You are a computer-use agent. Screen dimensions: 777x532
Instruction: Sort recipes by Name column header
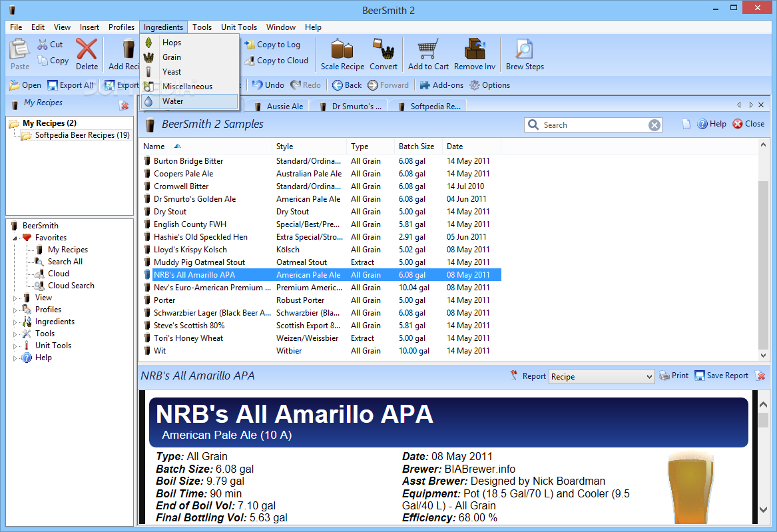click(205, 146)
